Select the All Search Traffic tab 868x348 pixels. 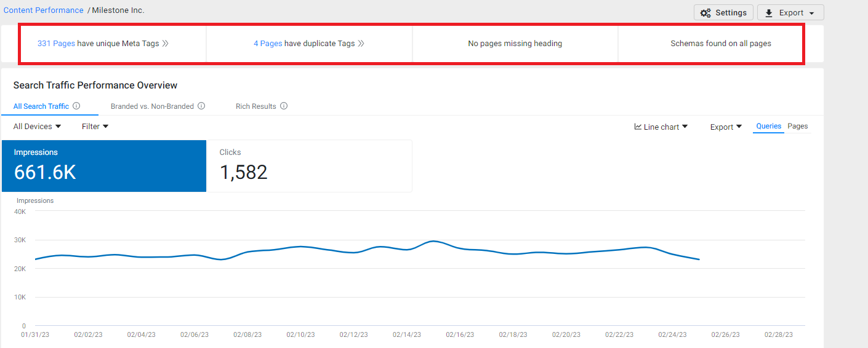coord(41,106)
